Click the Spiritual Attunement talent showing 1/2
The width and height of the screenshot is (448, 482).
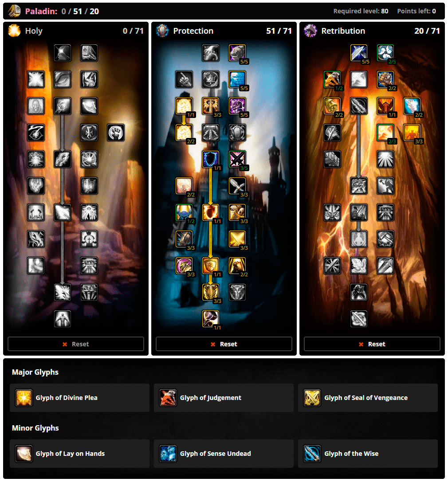pyautogui.click(x=184, y=212)
